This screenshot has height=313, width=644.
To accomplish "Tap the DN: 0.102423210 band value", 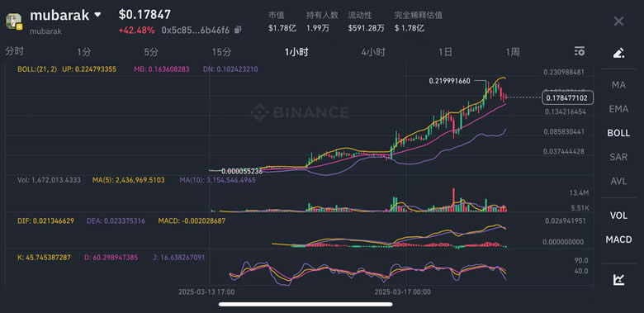I will pyautogui.click(x=230, y=69).
